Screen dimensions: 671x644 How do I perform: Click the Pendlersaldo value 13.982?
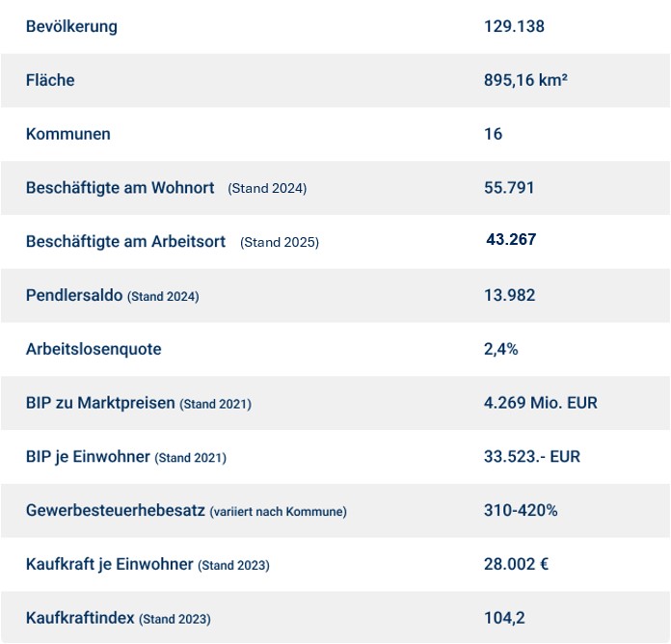509,295
